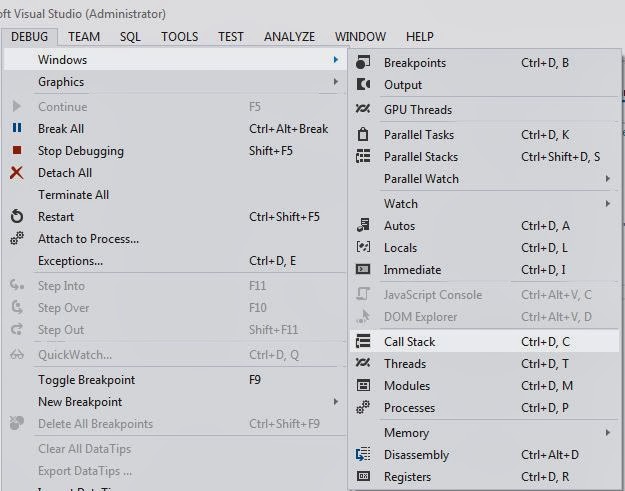625x491 pixels.
Task: Open the Autos window entry
Action: (x=484, y=226)
